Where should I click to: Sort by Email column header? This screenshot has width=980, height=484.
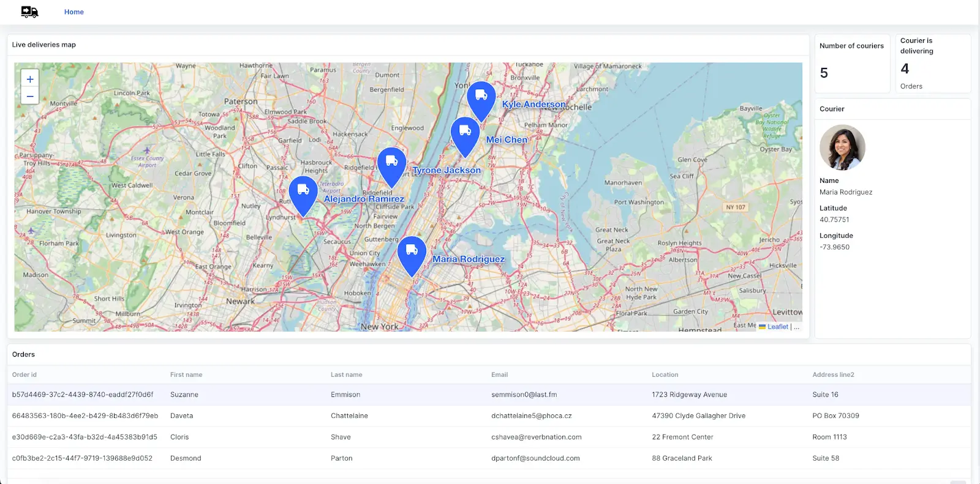tap(499, 374)
